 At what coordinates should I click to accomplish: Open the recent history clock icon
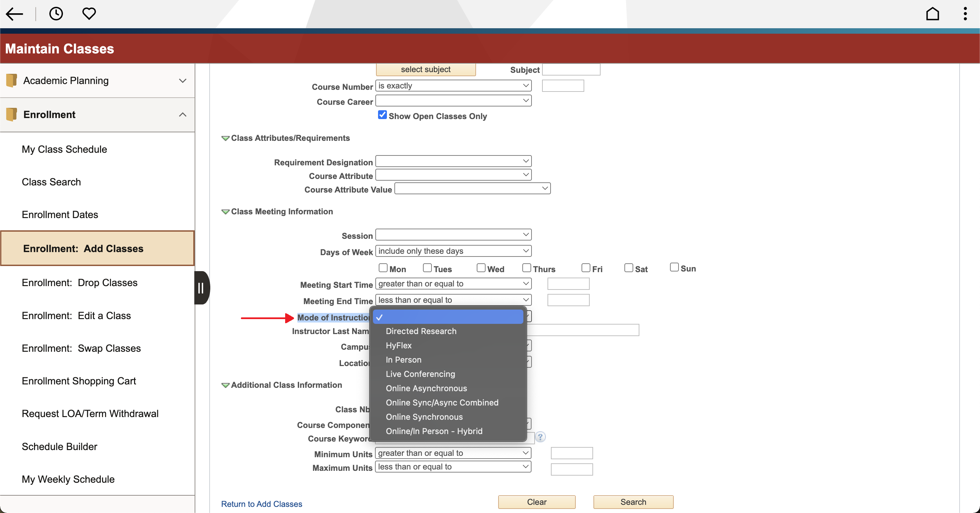56,14
